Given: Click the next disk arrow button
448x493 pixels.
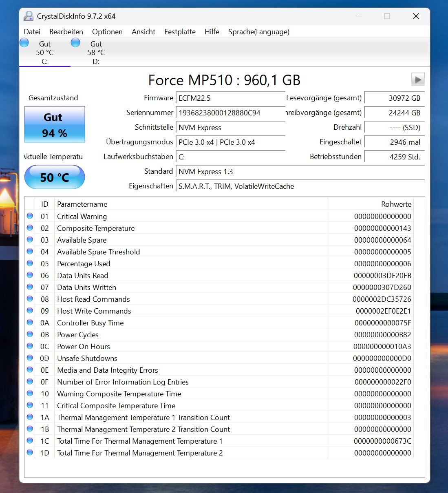Looking at the screenshot, I should [418, 80].
